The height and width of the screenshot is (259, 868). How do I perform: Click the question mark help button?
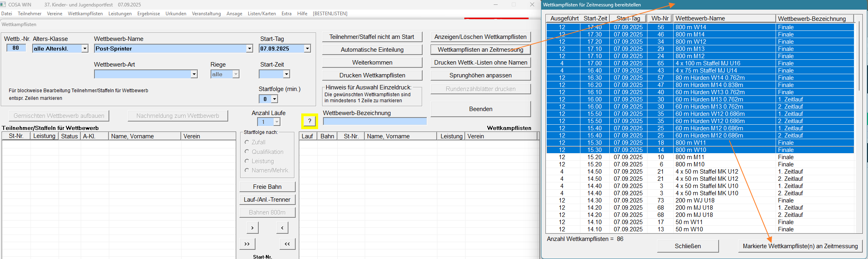point(309,121)
